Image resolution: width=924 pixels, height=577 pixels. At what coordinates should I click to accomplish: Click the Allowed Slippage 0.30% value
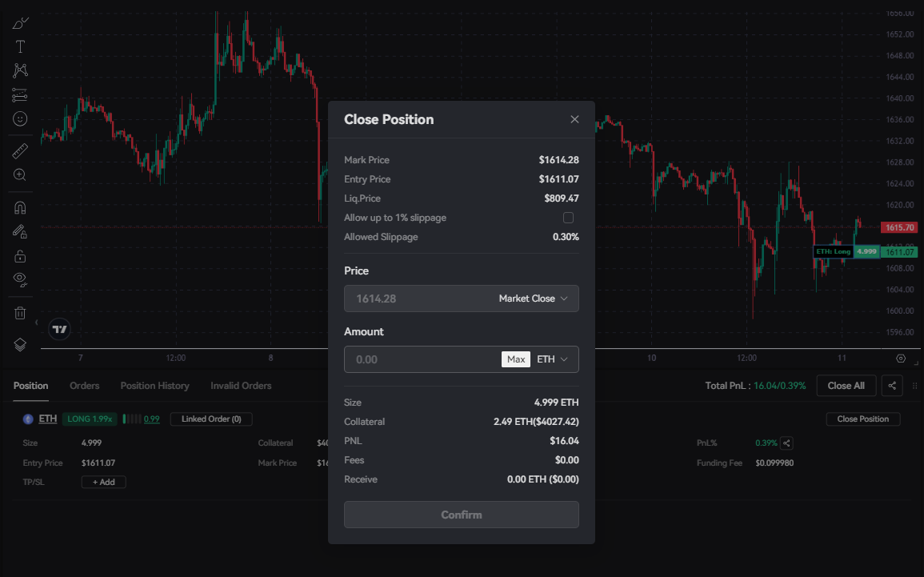566,237
